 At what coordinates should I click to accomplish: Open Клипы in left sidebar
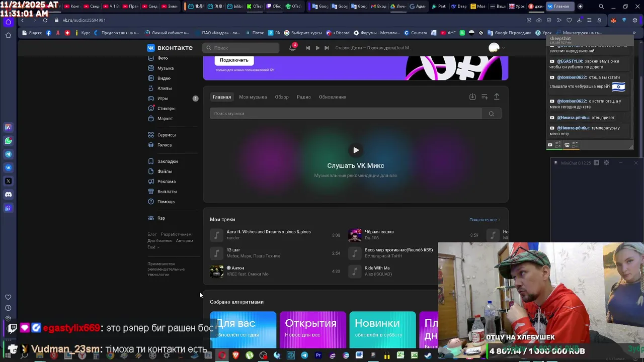click(x=164, y=88)
